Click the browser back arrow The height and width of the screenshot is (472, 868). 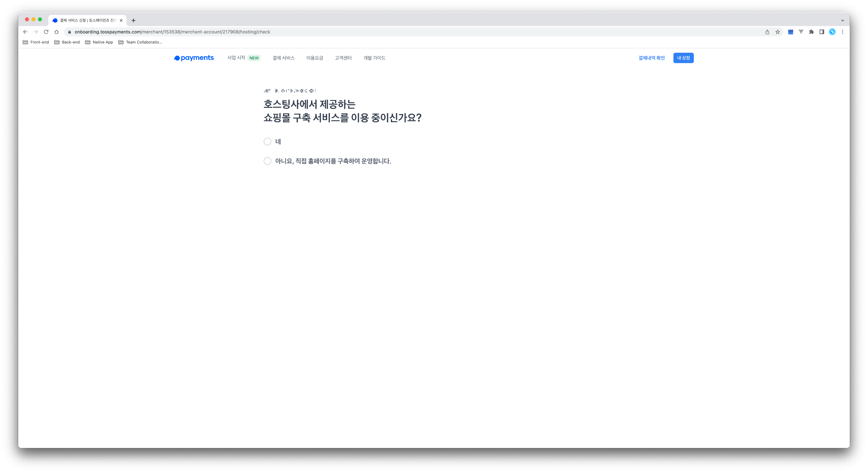pos(25,32)
